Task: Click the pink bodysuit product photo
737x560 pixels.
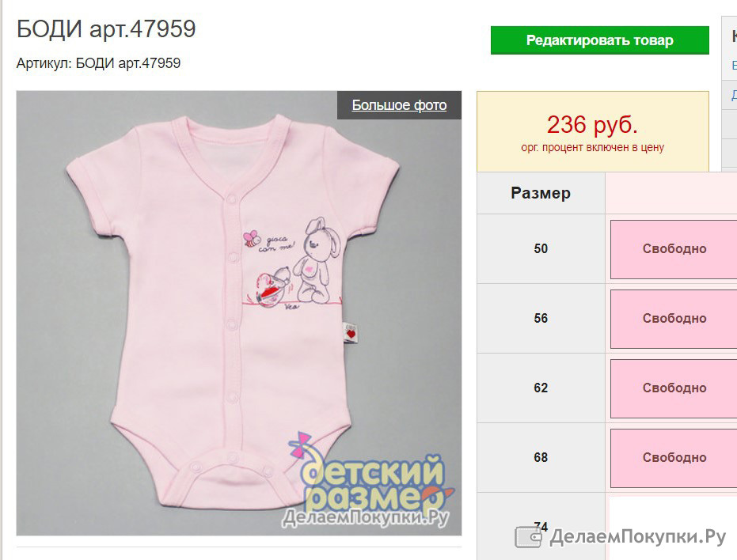Action: pyautogui.click(x=239, y=313)
